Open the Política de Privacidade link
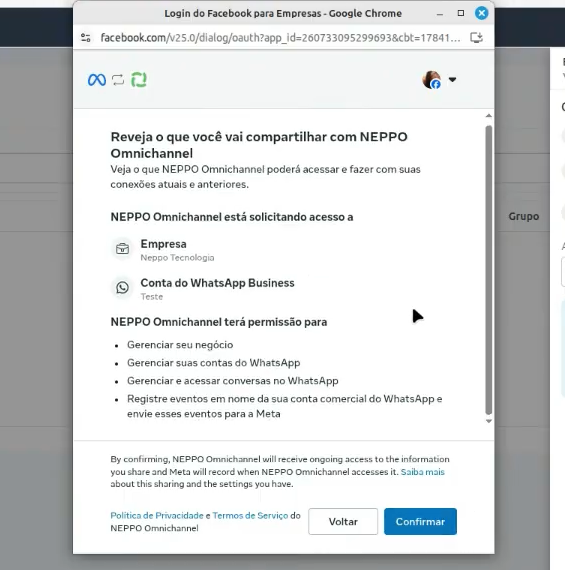Screen dimensions: 565x570 click(x=157, y=515)
